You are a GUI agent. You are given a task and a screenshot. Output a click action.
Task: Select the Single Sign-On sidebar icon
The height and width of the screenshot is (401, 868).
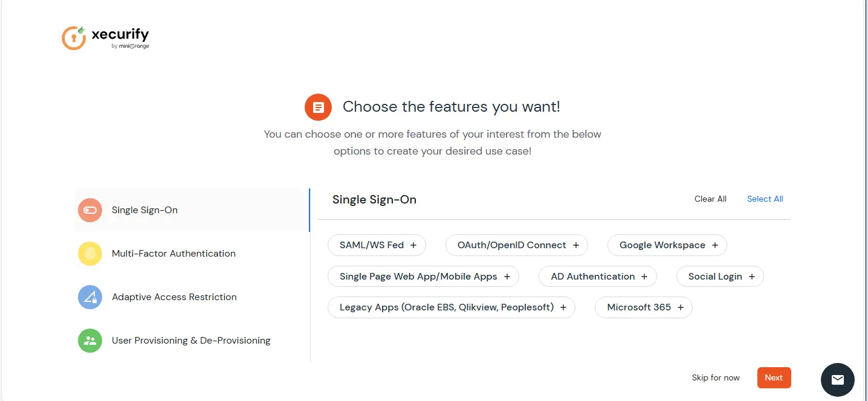tap(89, 210)
